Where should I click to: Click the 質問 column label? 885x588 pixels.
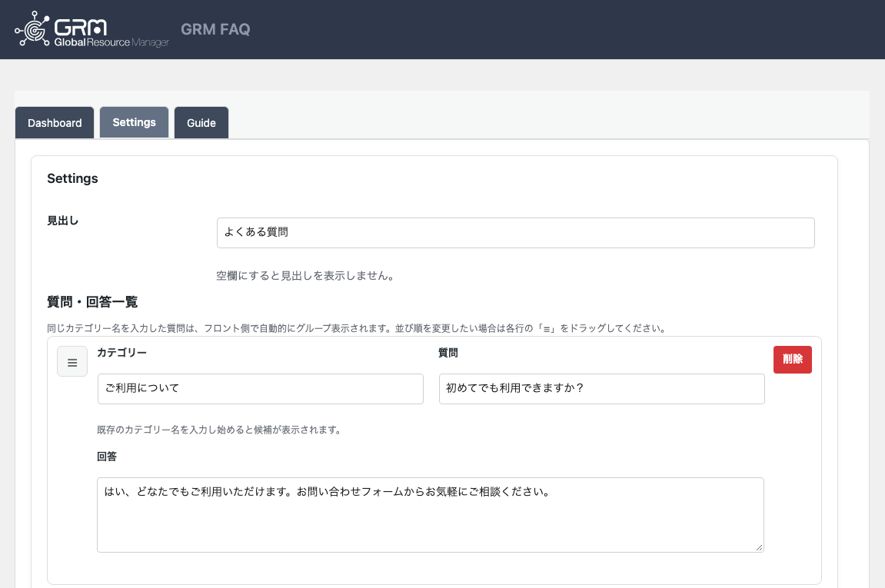tap(448, 353)
